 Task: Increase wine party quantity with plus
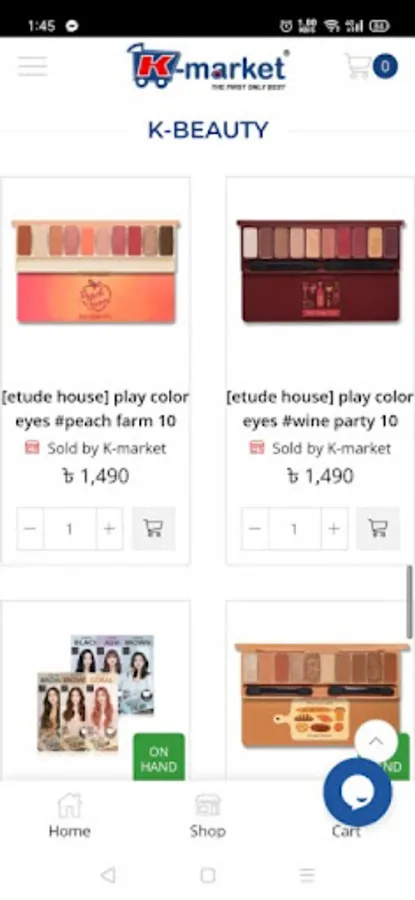pyautogui.click(x=333, y=529)
